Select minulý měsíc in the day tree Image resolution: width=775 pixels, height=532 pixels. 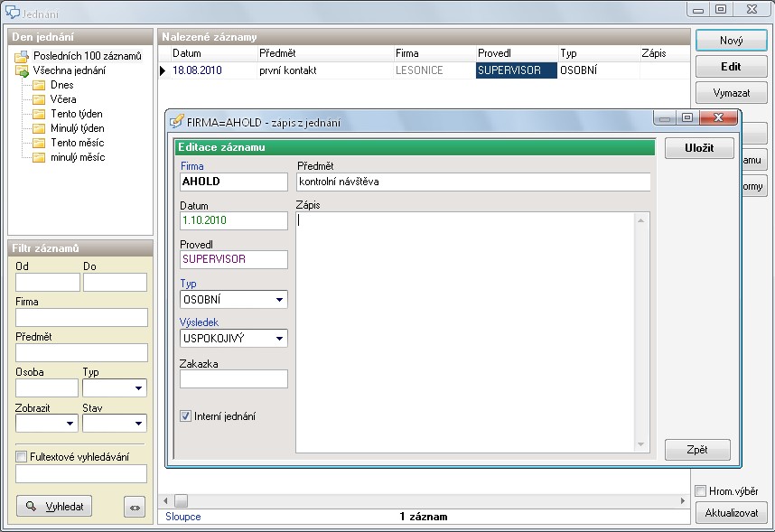tap(78, 158)
